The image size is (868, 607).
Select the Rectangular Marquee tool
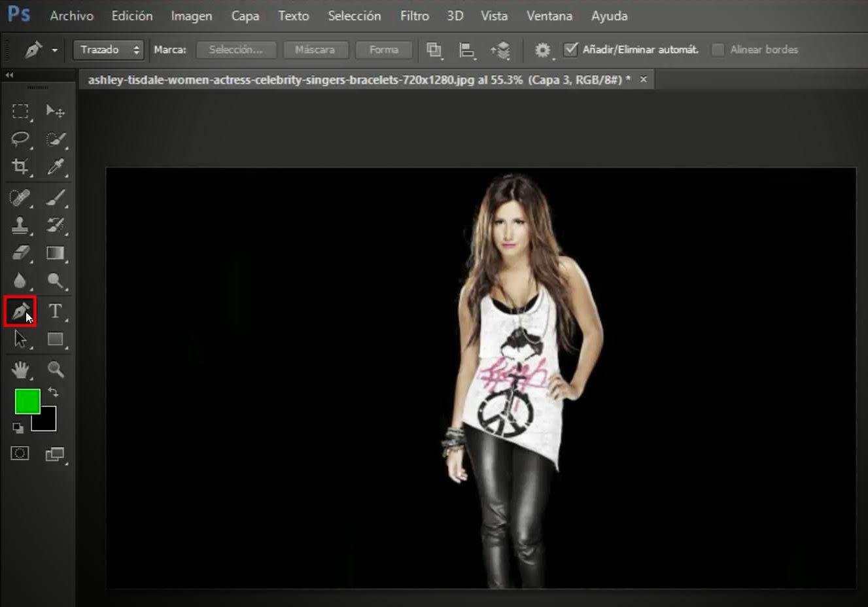(20, 111)
